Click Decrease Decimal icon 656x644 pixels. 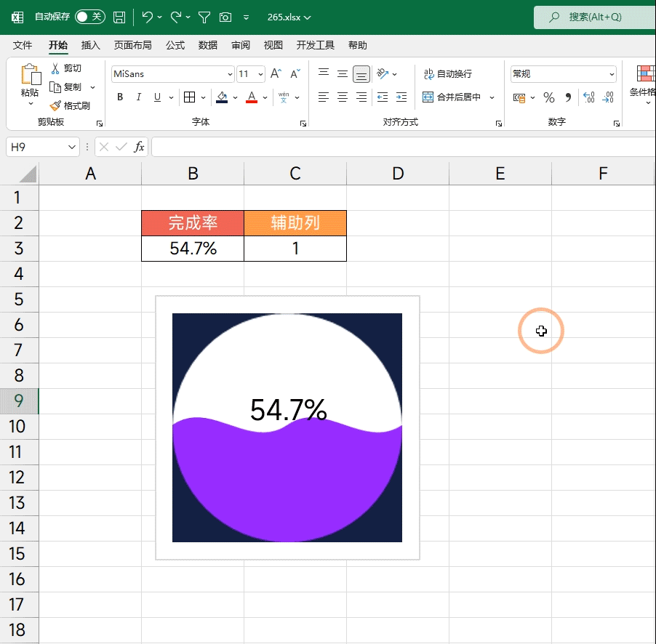pos(608,97)
